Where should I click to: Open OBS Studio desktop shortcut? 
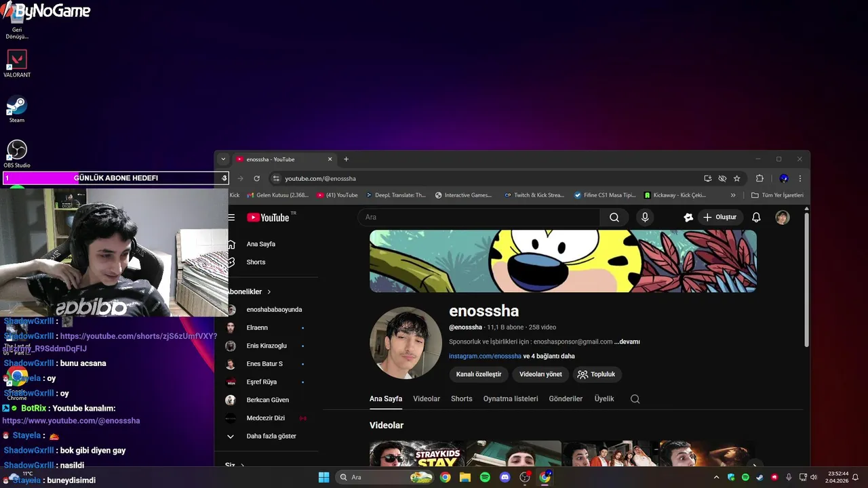coord(17,154)
